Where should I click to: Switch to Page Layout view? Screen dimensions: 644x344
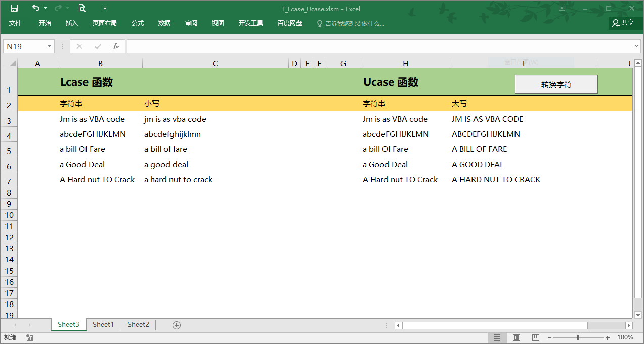[517, 337]
